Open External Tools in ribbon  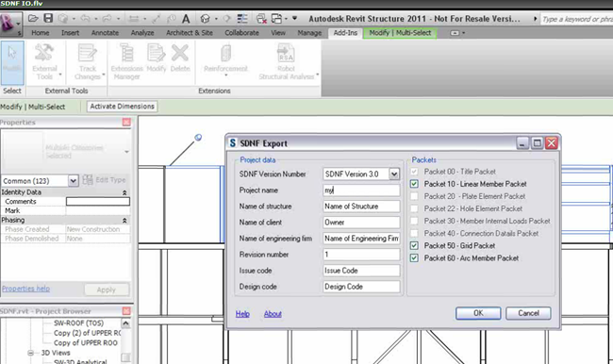[44, 62]
